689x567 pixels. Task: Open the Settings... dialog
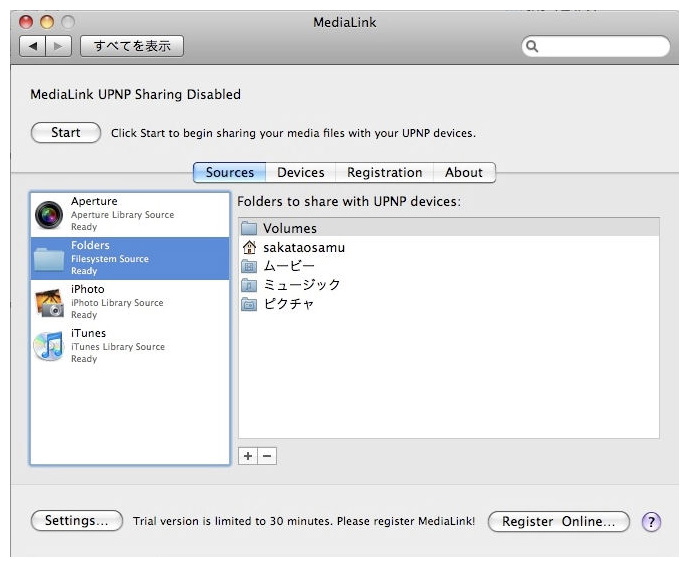coord(76,521)
